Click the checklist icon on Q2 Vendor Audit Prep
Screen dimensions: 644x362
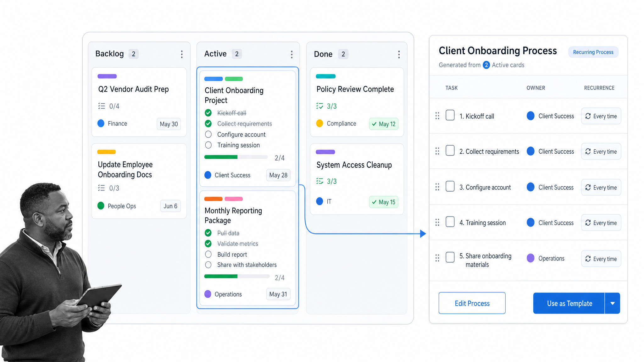tap(102, 106)
